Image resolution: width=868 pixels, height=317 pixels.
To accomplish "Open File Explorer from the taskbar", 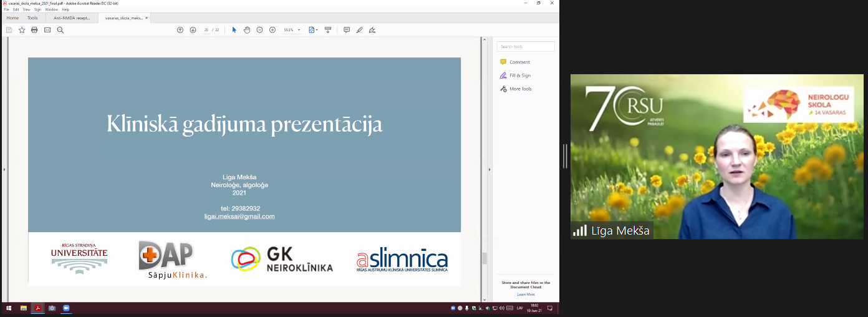I will (24, 308).
